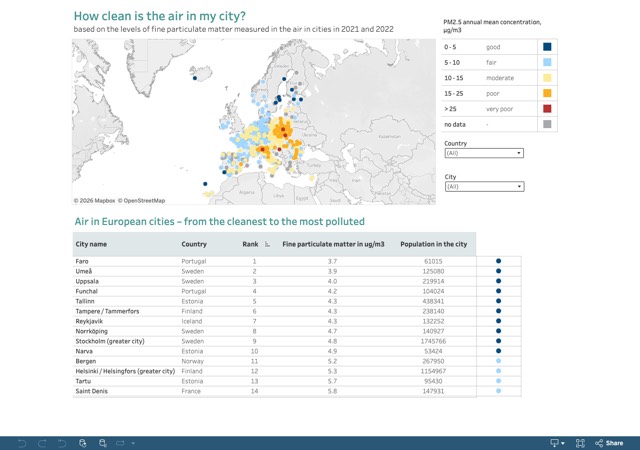Select the Narva row city name
This screenshot has height=450, width=640.
(84, 351)
